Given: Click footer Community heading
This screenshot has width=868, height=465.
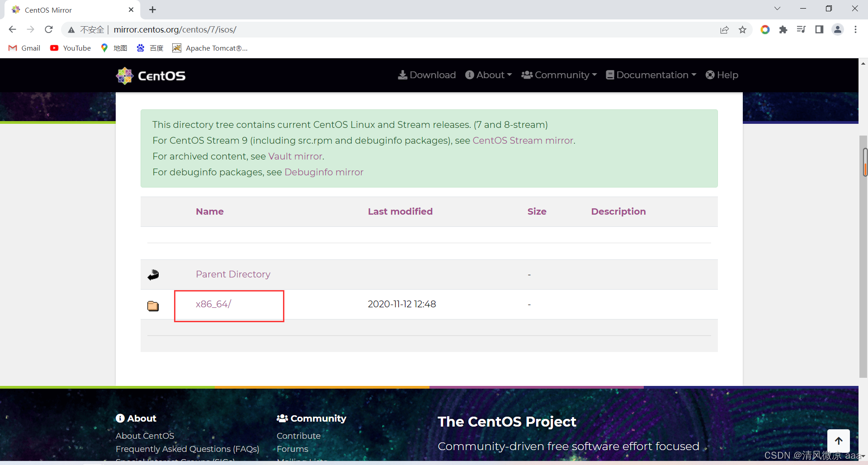Looking at the screenshot, I should pyautogui.click(x=311, y=418).
